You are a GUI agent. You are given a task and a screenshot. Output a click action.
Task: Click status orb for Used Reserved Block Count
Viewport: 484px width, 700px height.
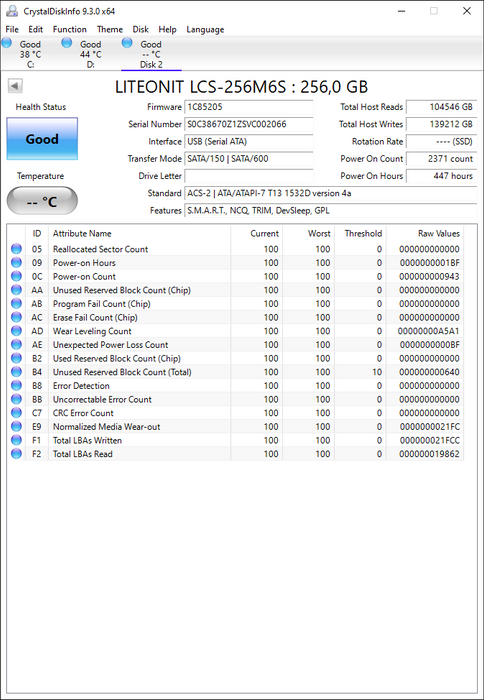pos(17,358)
